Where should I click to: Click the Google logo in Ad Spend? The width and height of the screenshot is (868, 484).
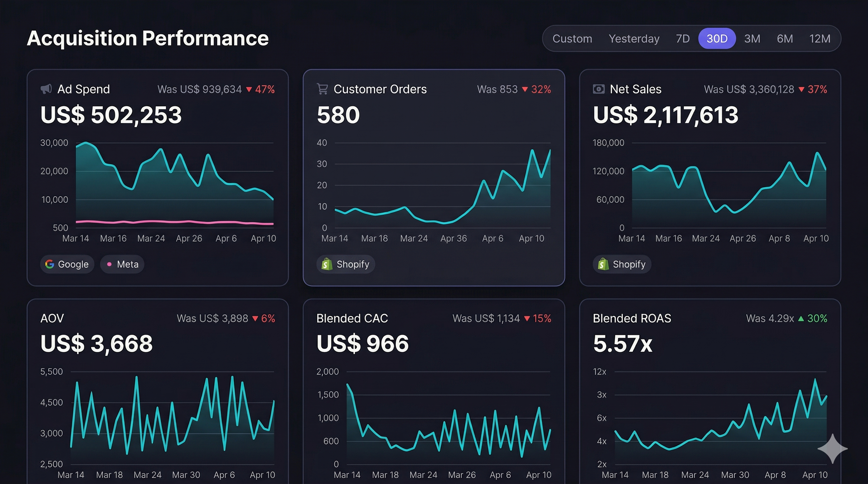50,264
